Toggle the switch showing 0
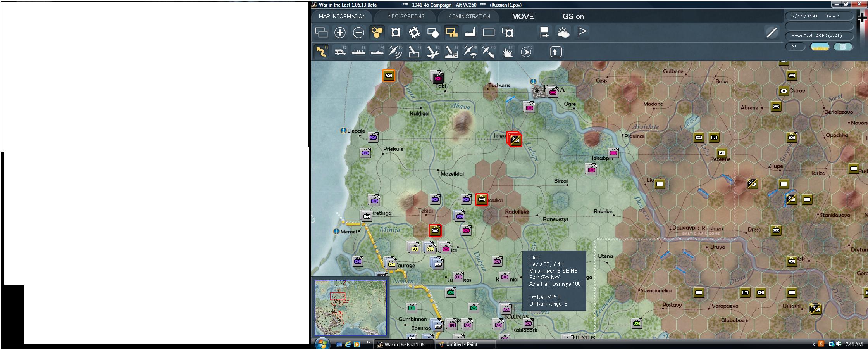This screenshot has height=349, width=868. click(843, 47)
